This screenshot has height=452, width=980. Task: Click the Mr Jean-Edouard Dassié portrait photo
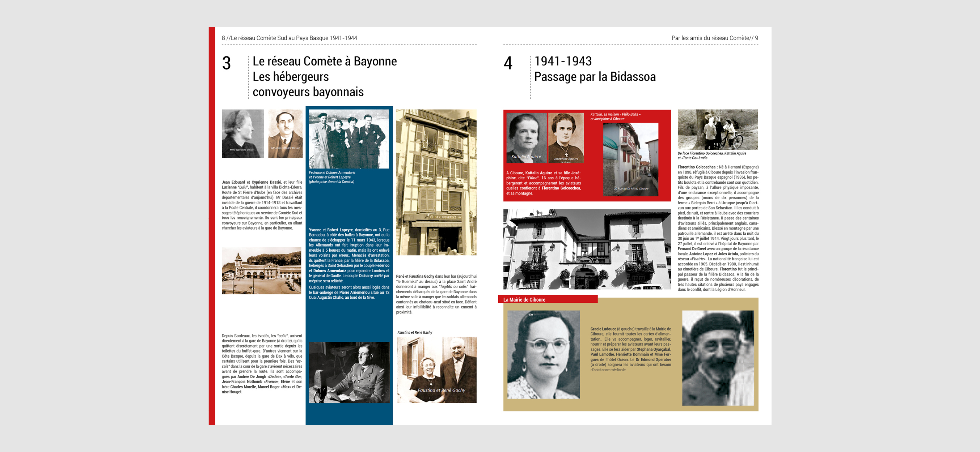click(285, 133)
